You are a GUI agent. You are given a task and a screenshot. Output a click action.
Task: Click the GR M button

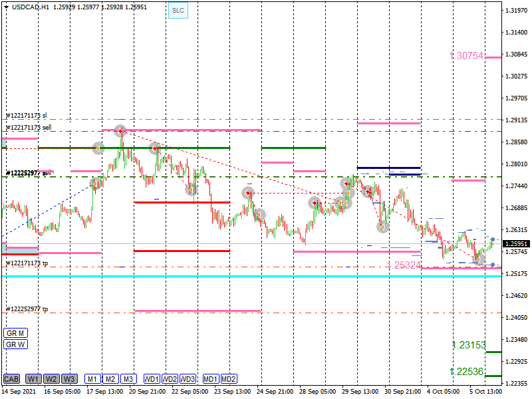15,332
